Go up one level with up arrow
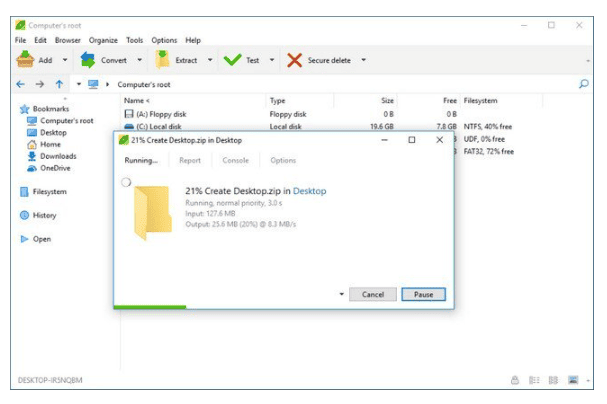 click(x=59, y=84)
